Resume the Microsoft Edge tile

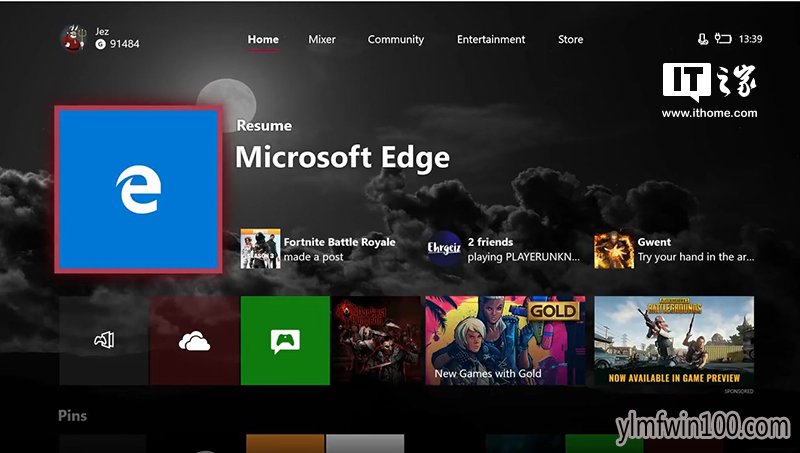(x=138, y=190)
